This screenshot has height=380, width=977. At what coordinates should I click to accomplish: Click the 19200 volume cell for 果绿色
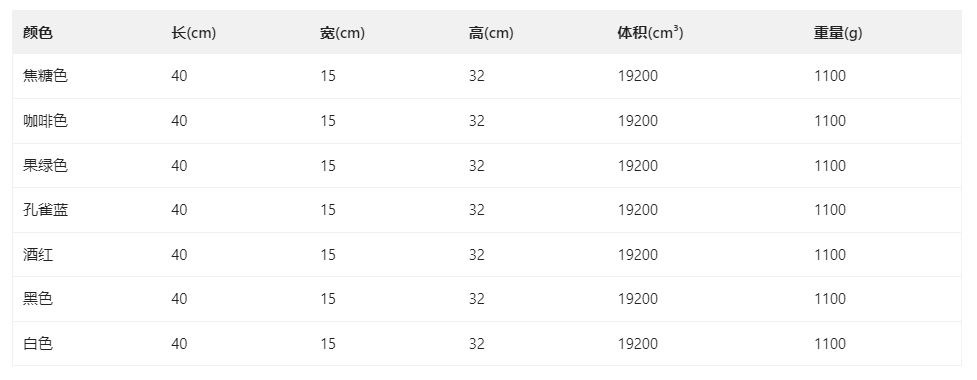pos(638,166)
